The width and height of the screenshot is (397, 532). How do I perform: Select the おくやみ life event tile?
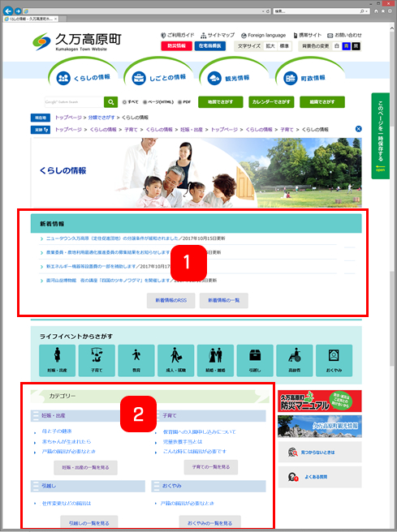click(334, 360)
